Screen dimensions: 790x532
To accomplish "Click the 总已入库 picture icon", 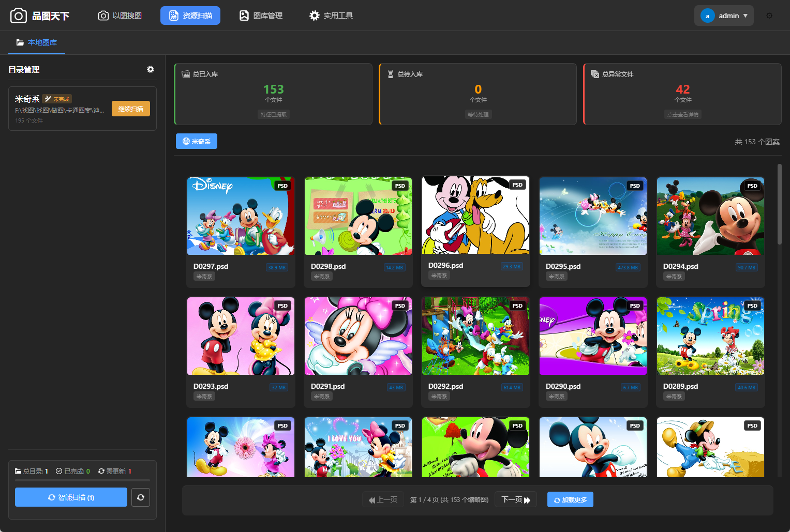I will (x=186, y=74).
